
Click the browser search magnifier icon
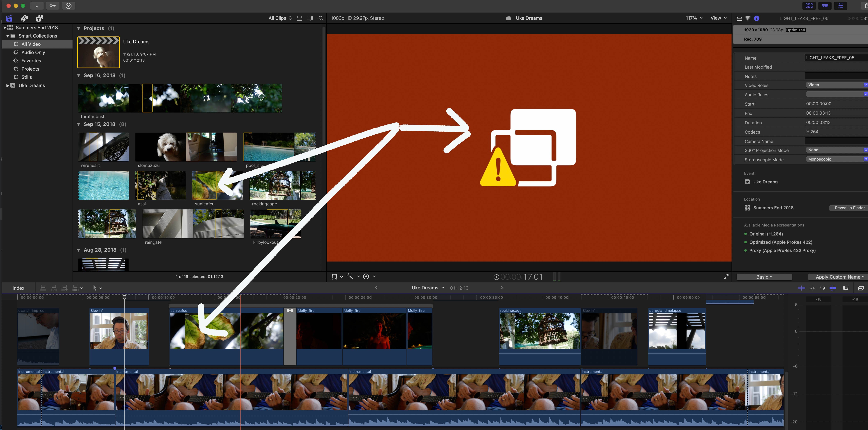tap(321, 18)
